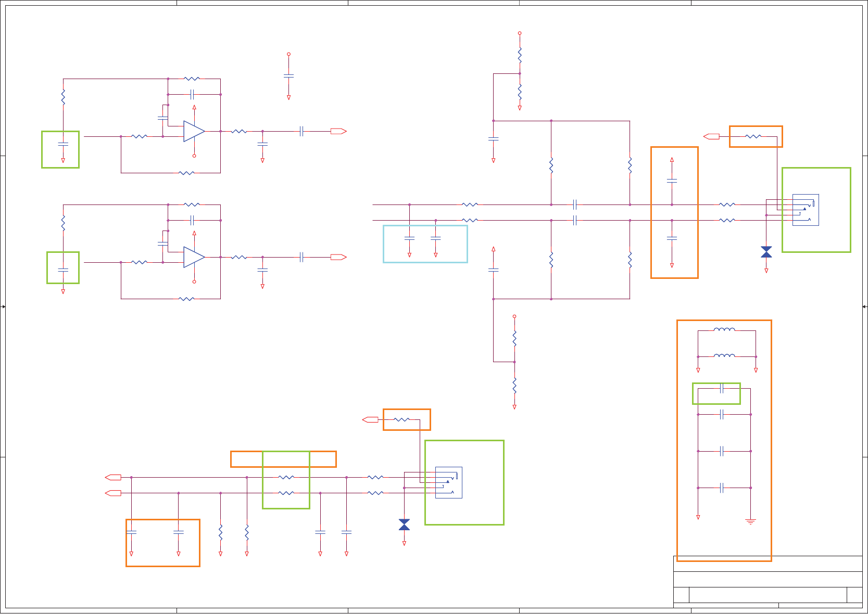This screenshot has height=614, width=868.
Task: Select the orange box enclosing two bottom-left capacitors
Action: pos(163,543)
